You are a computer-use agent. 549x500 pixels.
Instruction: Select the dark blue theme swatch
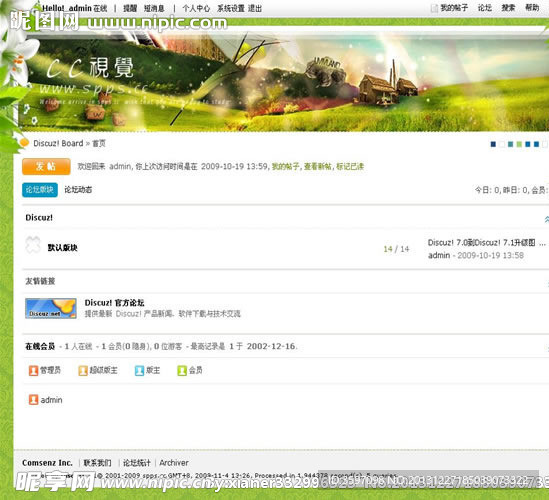(x=493, y=144)
